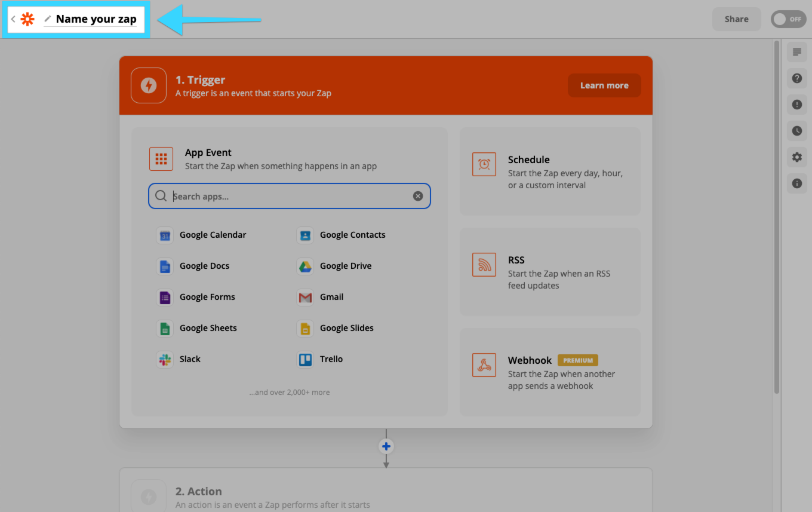
Task: Select the Google Slides app icon
Action: 305,329
